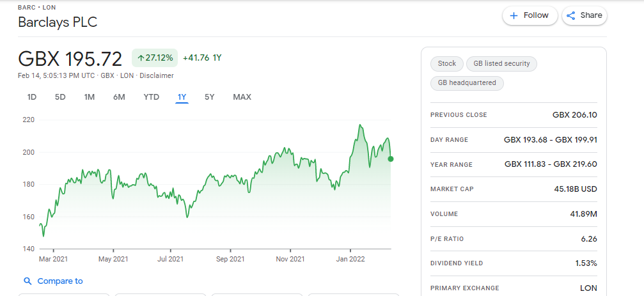Viewport: 644px width, 296px height.
Task: Share the Barclays PLC page
Action: point(585,15)
